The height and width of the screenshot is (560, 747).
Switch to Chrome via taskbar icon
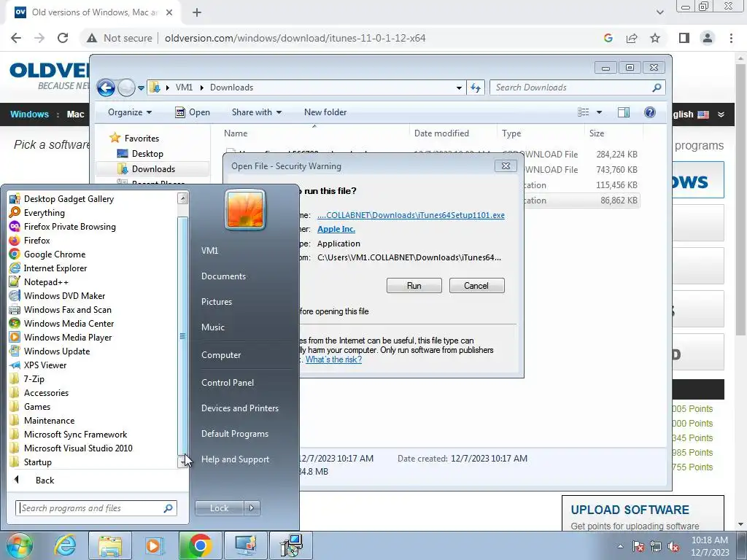(200, 545)
